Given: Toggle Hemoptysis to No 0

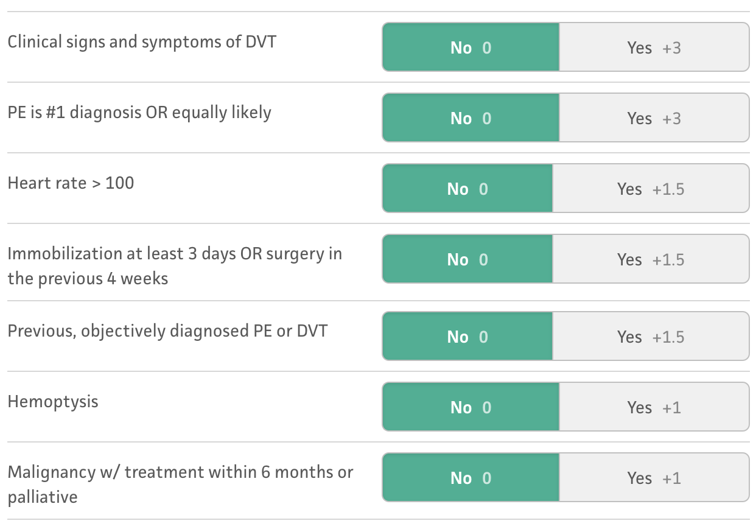Looking at the screenshot, I should pos(471,407).
